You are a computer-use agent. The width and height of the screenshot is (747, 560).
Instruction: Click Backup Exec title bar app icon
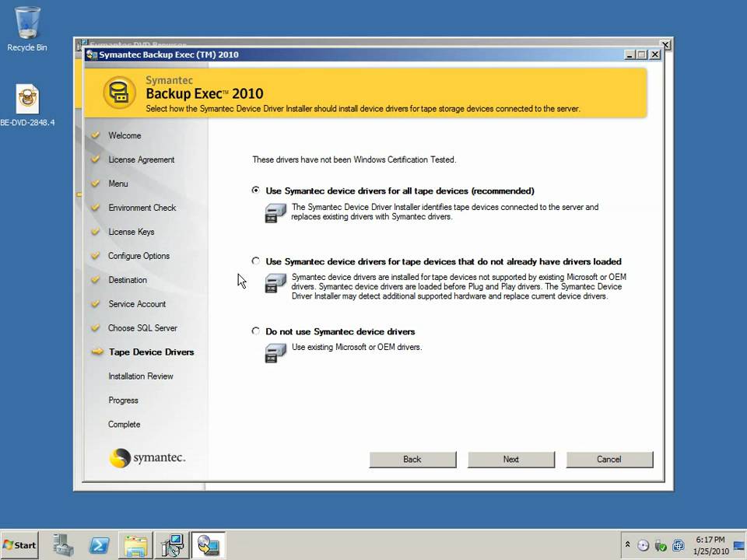click(x=92, y=54)
